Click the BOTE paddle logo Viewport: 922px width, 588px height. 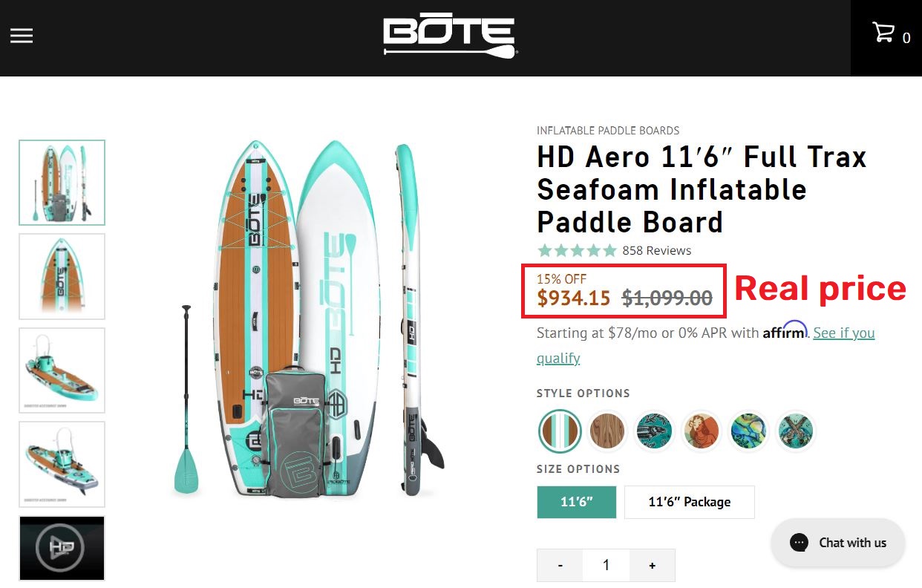pyautogui.click(x=449, y=34)
